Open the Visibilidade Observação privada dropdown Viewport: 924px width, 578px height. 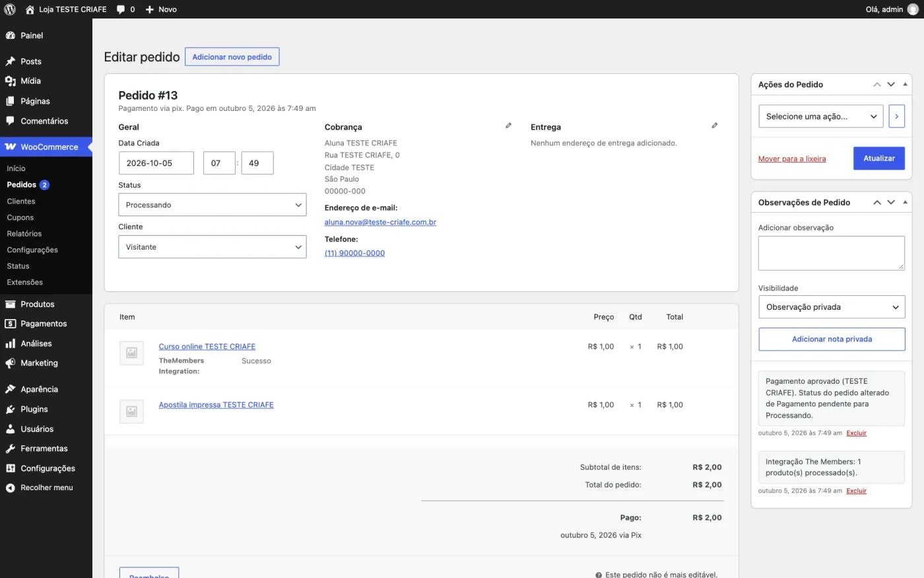click(x=832, y=307)
